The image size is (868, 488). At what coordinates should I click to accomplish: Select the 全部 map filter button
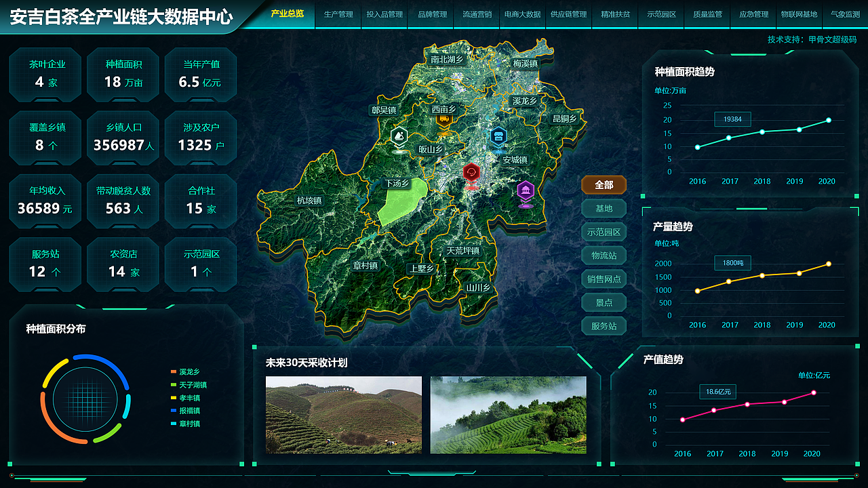pos(604,185)
